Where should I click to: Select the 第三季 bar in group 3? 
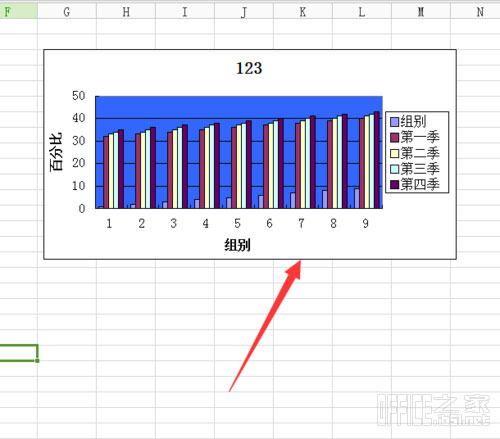tap(180, 168)
